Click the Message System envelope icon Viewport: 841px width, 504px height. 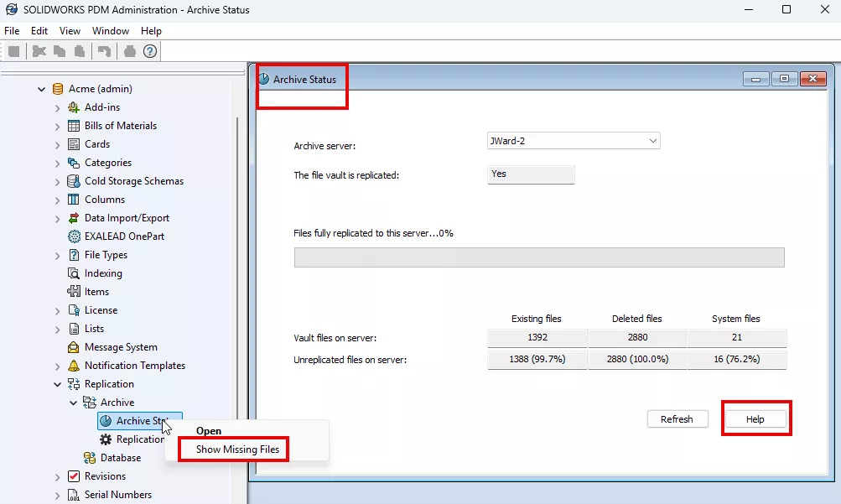pos(74,347)
